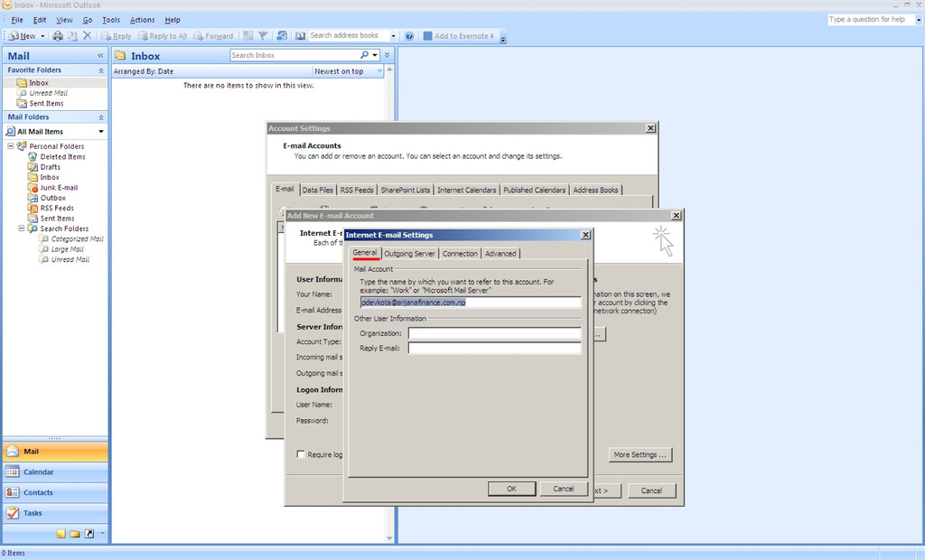
Task: Click the Follow Up flag icon
Action: (263, 36)
